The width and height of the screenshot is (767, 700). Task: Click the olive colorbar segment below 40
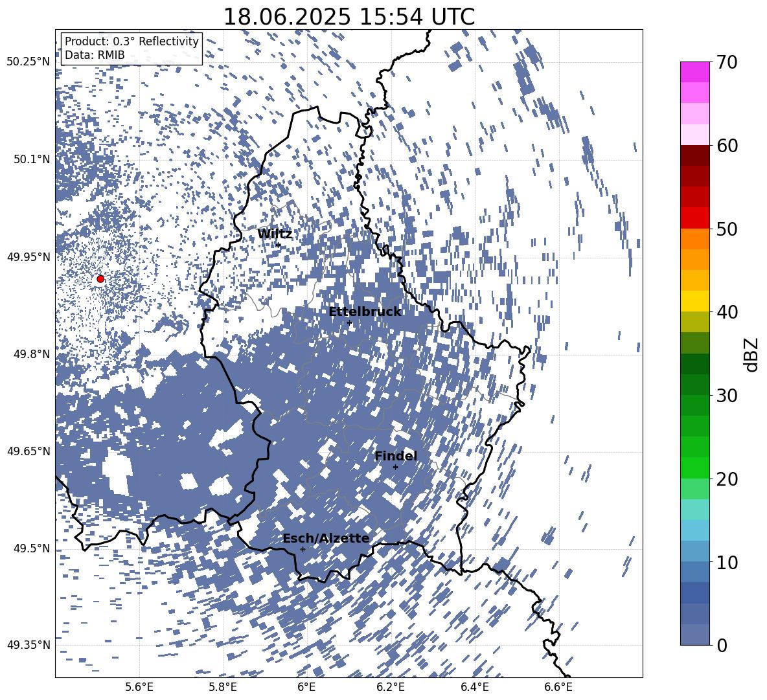[694, 322]
